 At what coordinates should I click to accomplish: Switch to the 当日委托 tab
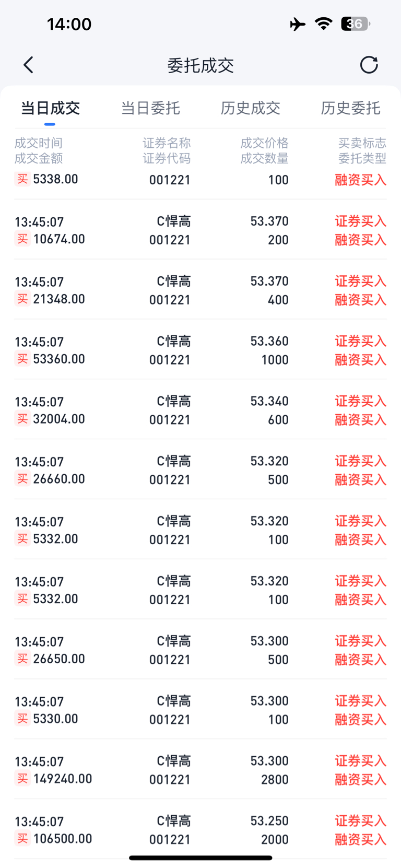tap(150, 108)
